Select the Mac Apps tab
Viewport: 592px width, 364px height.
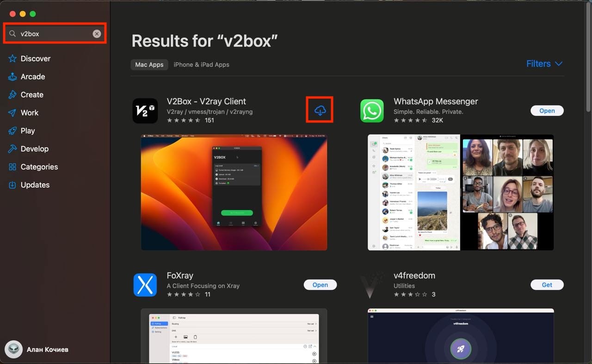pyautogui.click(x=149, y=65)
